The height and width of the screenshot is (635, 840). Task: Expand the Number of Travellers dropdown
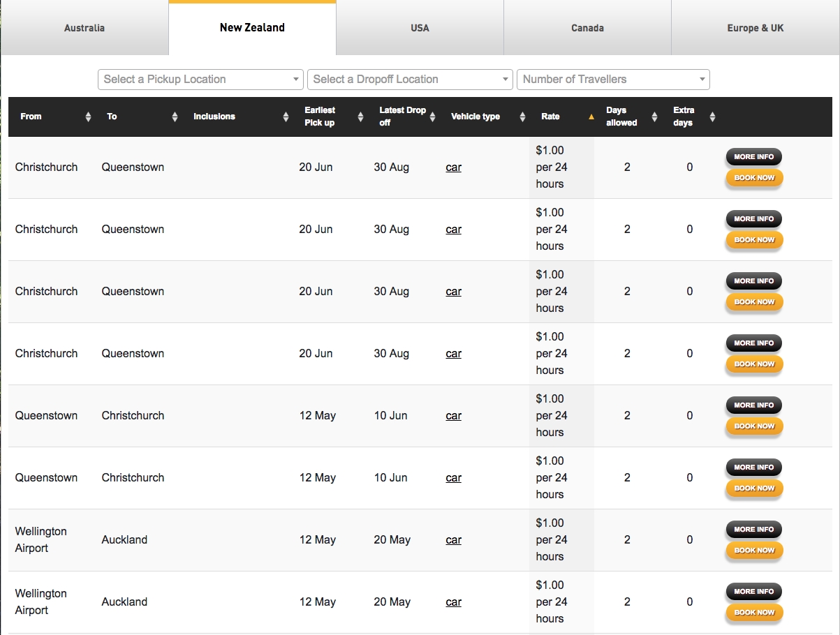click(x=612, y=80)
